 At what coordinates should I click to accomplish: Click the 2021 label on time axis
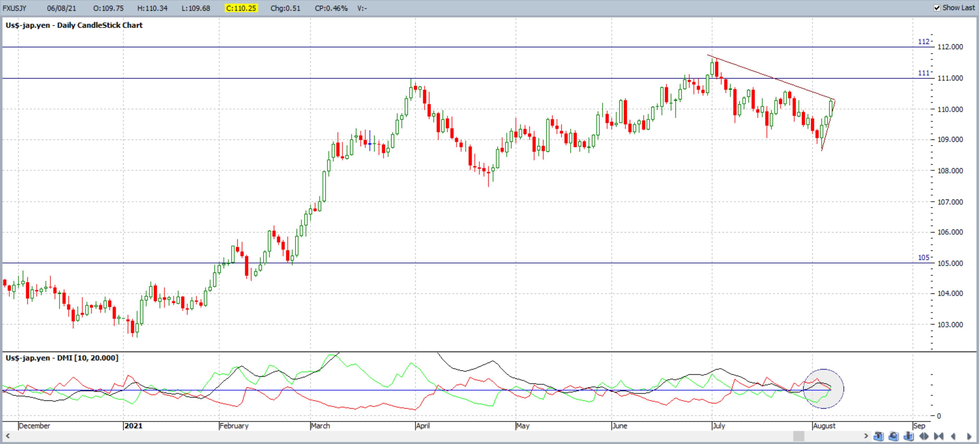tap(133, 426)
